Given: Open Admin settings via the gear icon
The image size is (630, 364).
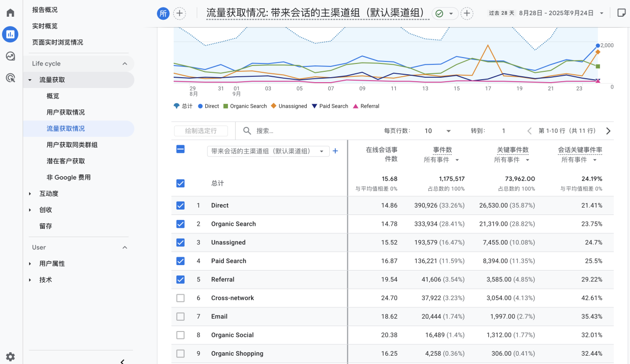Looking at the screenshot, I should pos(10,357).
